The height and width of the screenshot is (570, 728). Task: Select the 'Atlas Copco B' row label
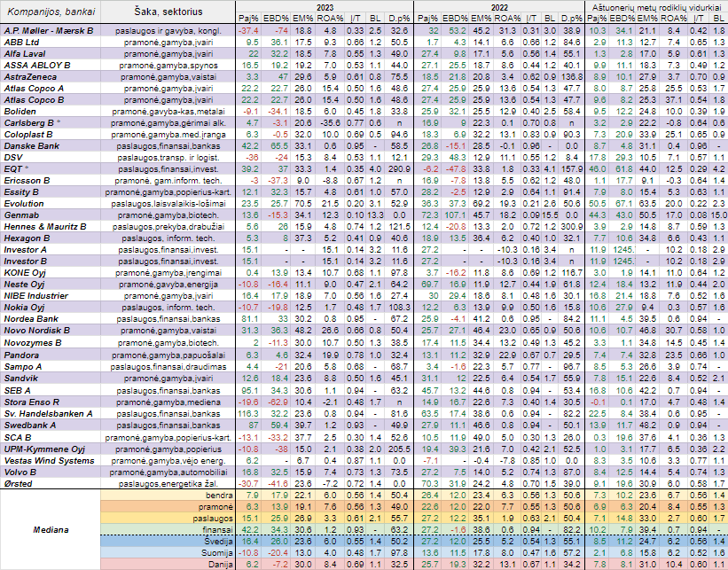pyautogui.click(x=51, y=100)
